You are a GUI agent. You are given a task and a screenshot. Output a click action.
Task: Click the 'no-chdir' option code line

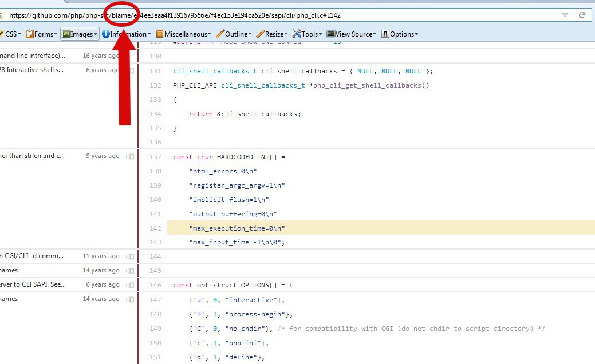point(230,329)
